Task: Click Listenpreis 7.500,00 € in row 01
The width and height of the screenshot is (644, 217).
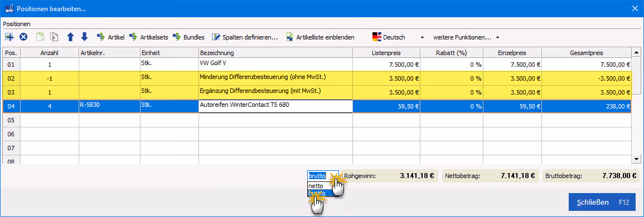Action: click(x=386, y=65)
